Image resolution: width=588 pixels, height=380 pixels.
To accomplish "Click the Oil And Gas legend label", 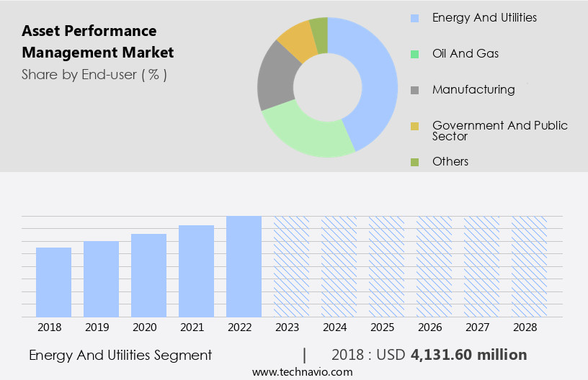I will click(x=465, y=54).
